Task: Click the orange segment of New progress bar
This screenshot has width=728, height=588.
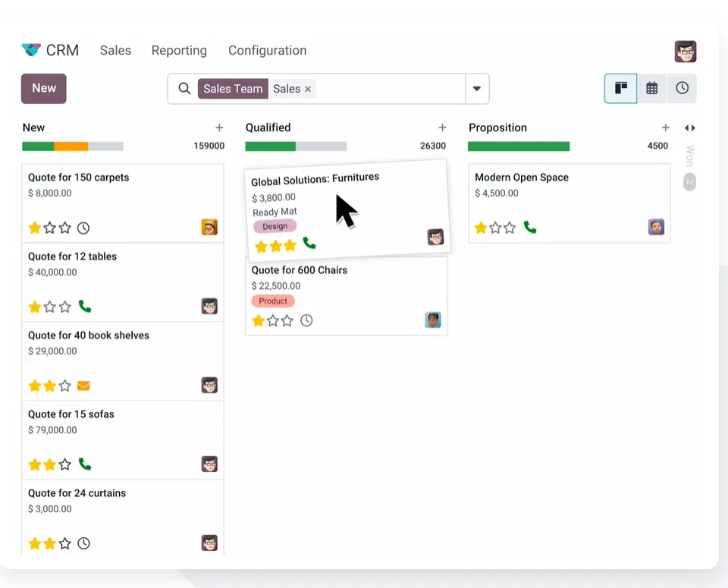Action: click(71, 146)
